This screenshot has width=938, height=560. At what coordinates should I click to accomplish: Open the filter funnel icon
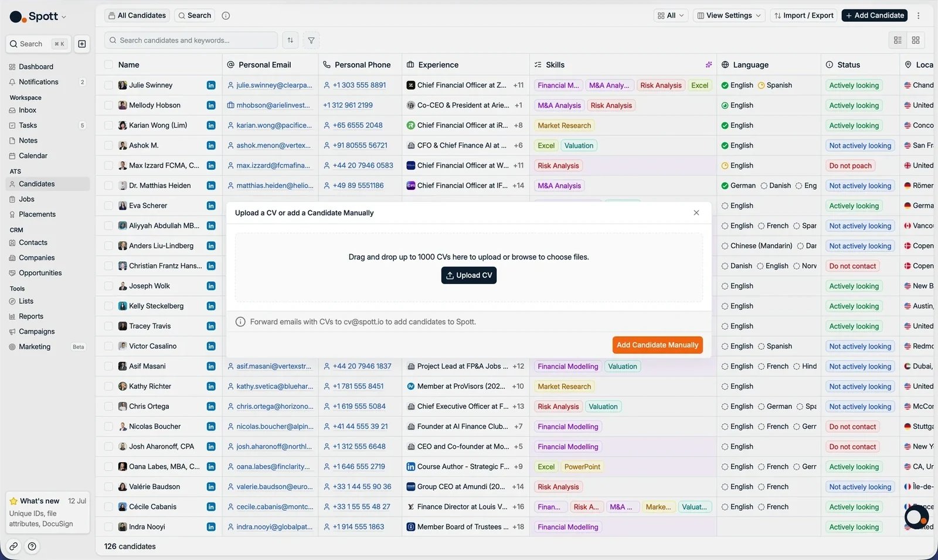[x=311, y=40]
